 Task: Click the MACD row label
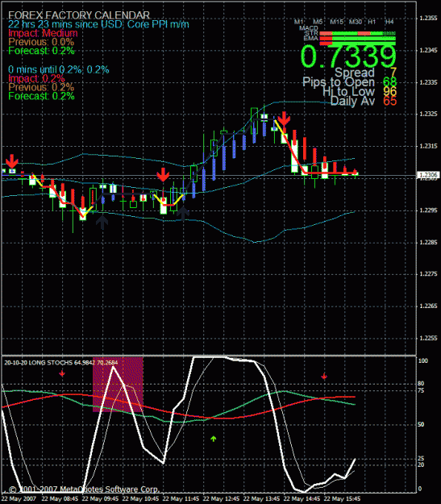(309, 28)
